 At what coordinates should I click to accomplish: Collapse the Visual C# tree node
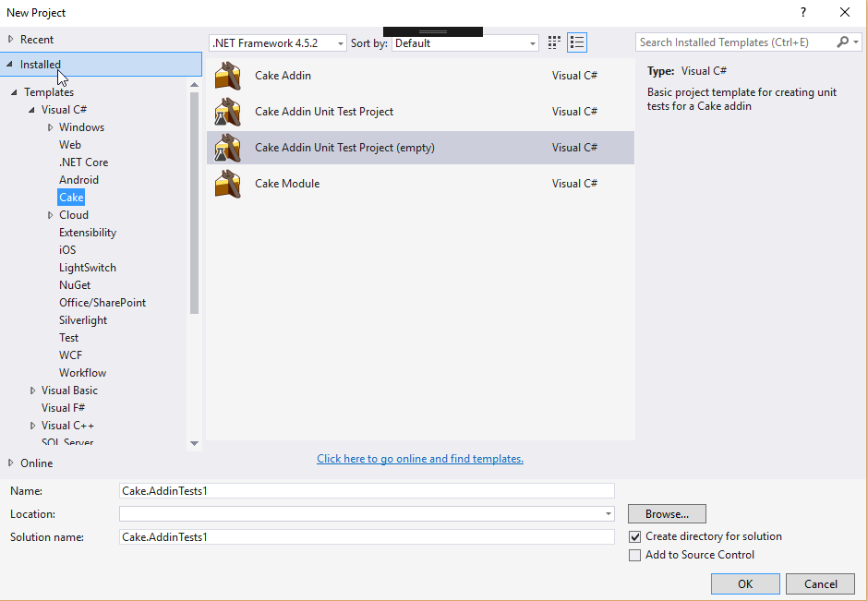(31, 110)
